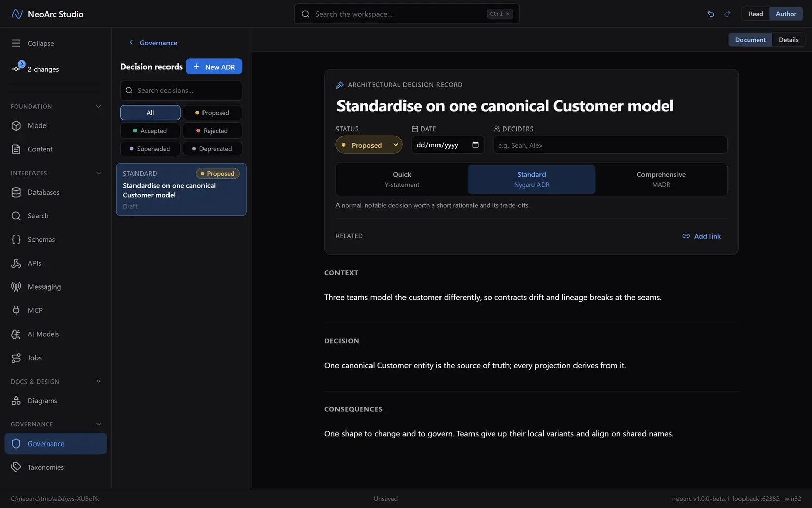This screenshot has height=508, width=812.
Task: Filter decisions by Rejected
Action: (212, 131)
